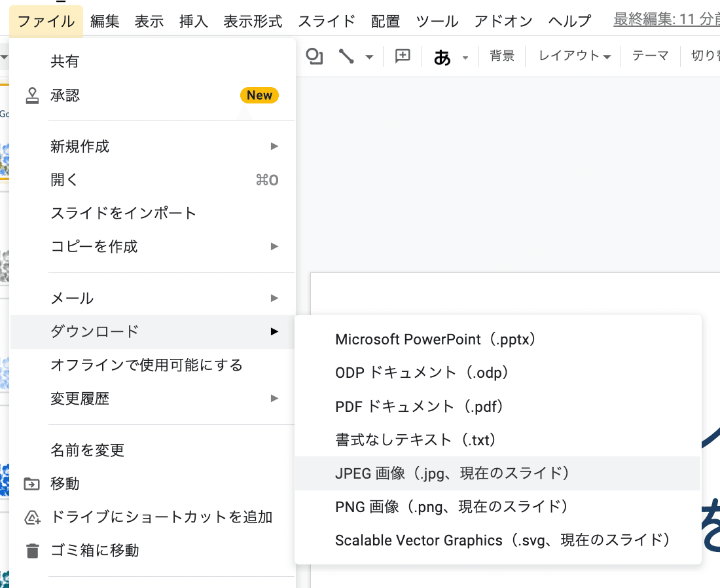Open the 挿入 menu
Screen dimensions: 720x588
pyautogui.click(x=193, y=21)
